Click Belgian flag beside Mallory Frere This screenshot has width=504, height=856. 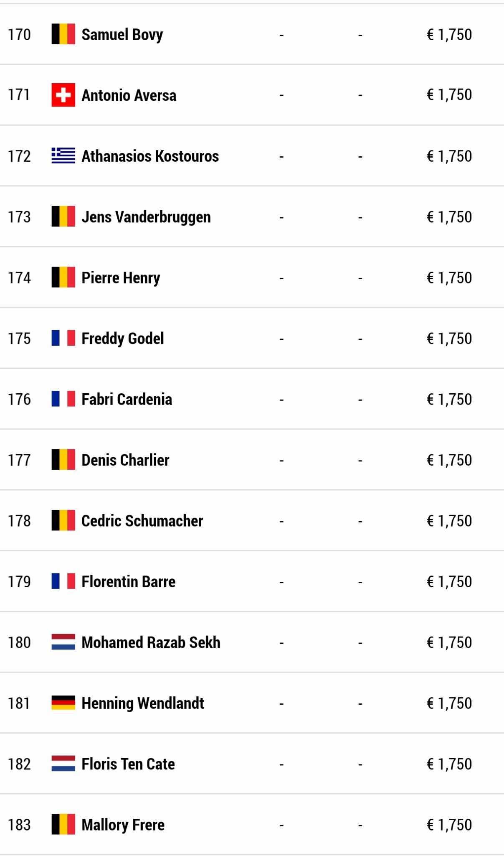click(63, 824)
